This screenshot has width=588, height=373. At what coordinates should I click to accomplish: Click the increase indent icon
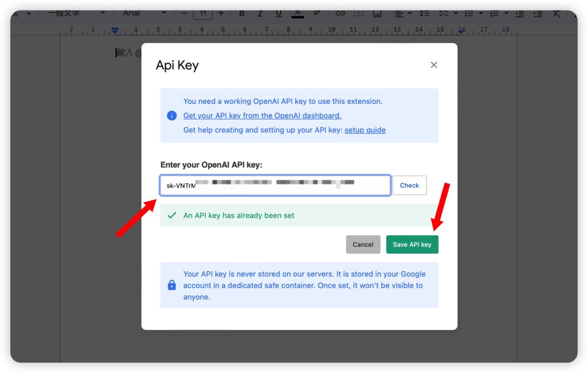(538, 13)
